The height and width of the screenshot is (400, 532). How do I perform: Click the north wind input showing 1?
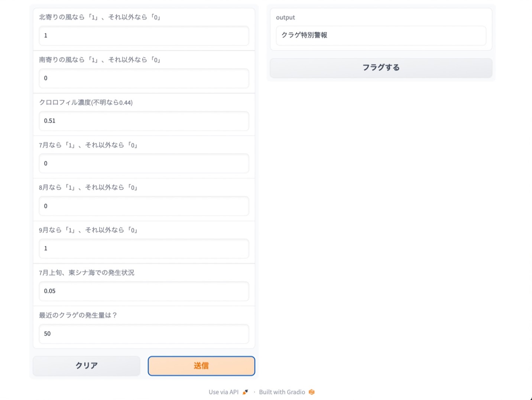pos(144,36)
